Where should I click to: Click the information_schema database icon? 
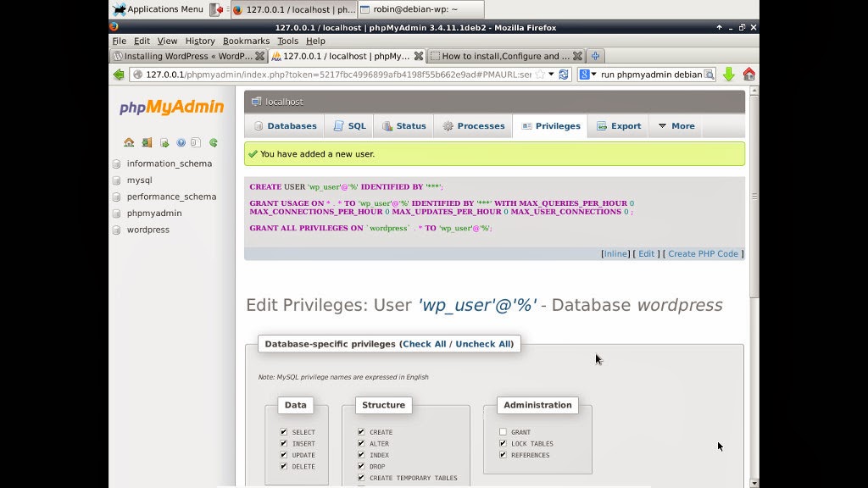(x=116, y=164)
